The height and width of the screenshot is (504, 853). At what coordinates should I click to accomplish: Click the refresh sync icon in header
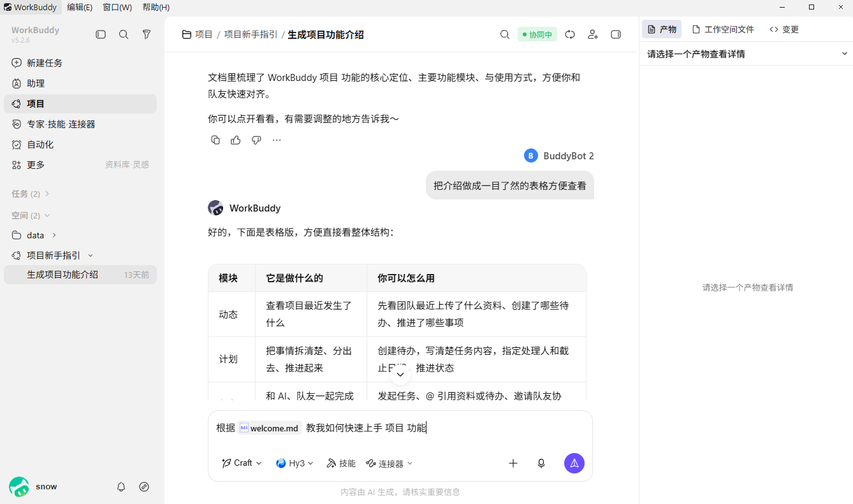tap(570, 34)
